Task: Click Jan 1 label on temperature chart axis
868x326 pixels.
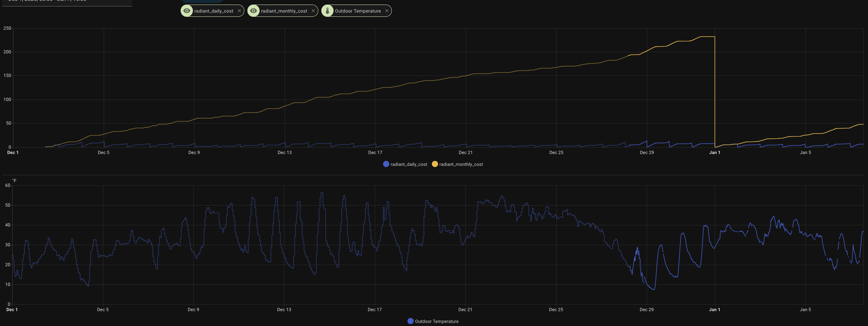Action: click(x=714, y=310)
